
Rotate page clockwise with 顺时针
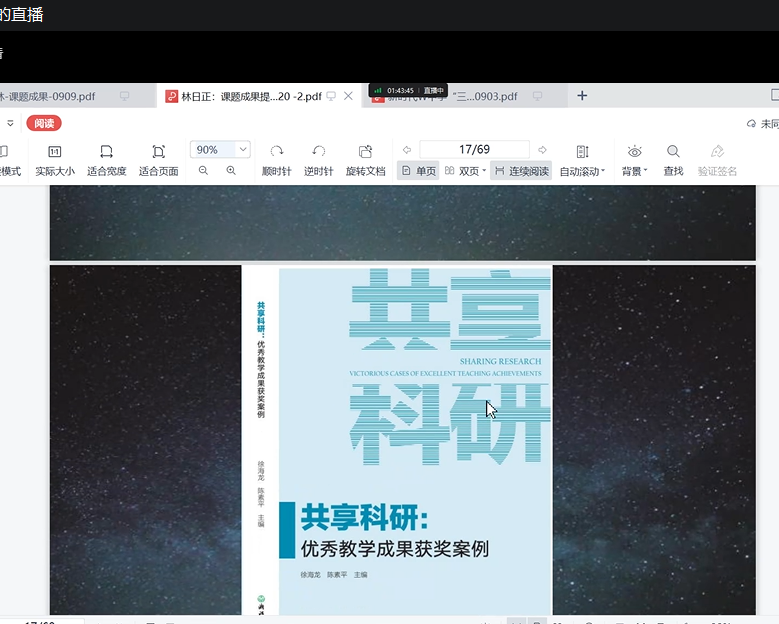coord(276,152)
